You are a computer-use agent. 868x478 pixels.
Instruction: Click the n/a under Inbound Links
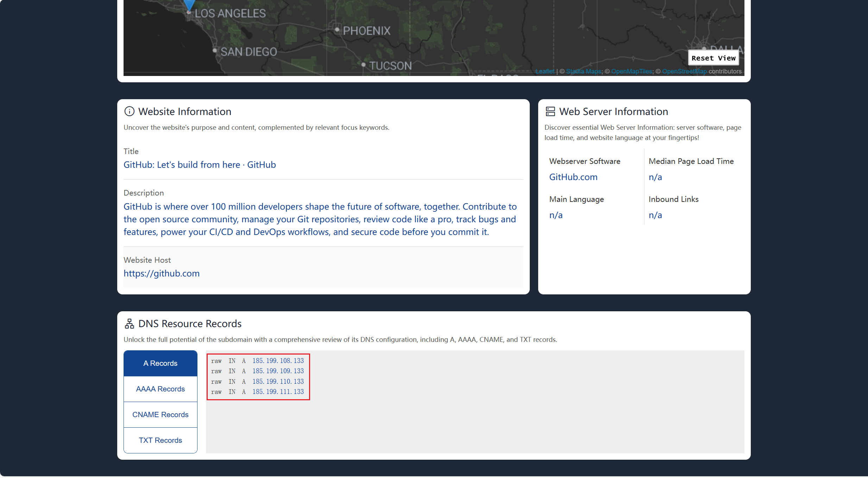coord(655,215)
